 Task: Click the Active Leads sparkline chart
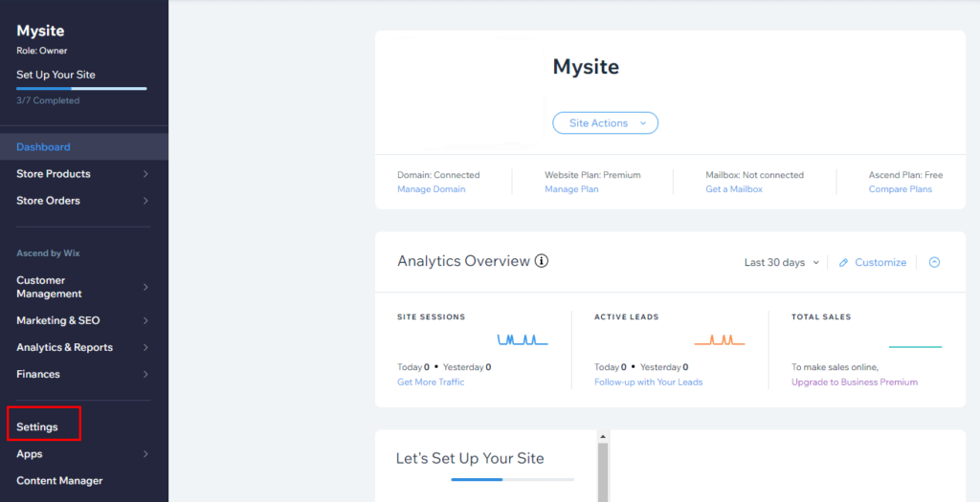coord(719,339)
